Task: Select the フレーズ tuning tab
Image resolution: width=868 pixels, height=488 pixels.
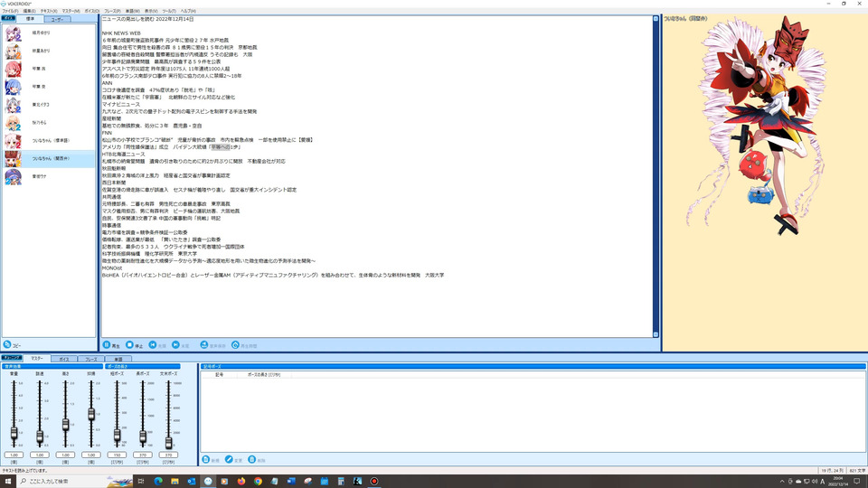Action: point(90,359)
